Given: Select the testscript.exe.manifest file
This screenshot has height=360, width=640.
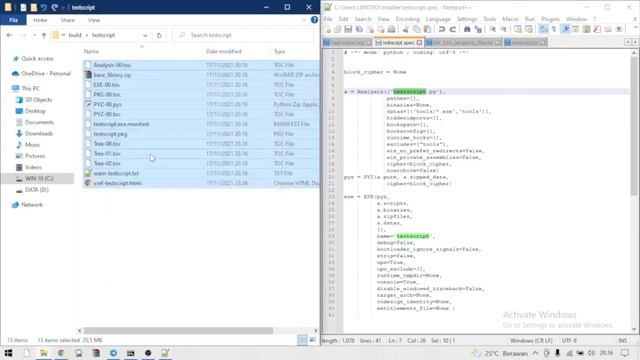Looking at the screenshot, I should click(121, 124).
